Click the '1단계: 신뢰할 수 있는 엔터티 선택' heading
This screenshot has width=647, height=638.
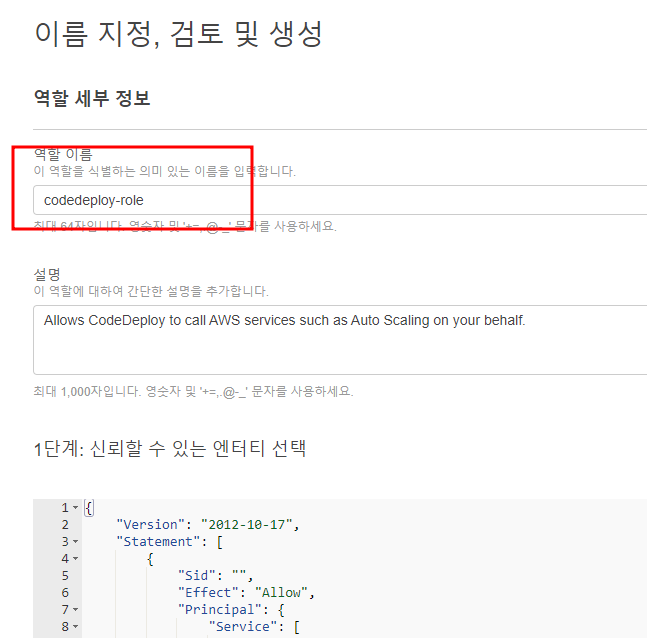click(170, 448)
